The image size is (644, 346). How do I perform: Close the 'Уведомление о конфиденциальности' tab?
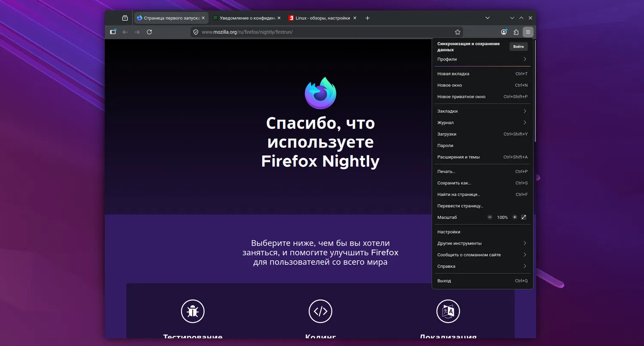279,18
